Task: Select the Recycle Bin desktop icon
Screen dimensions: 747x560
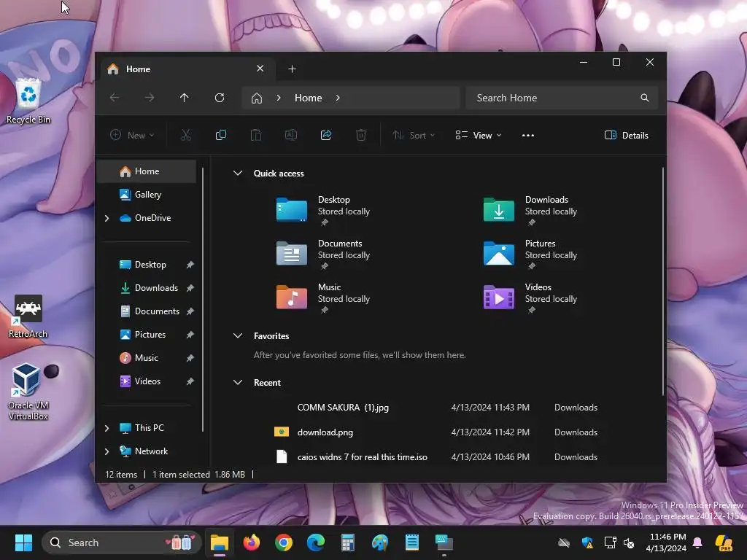Action: click(x=28, y=101)
